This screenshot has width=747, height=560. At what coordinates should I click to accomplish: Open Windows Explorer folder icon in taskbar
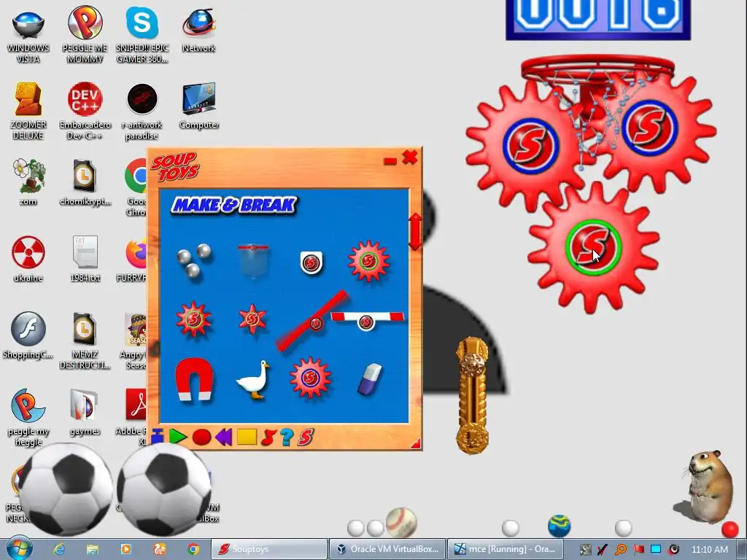point(93,549)
